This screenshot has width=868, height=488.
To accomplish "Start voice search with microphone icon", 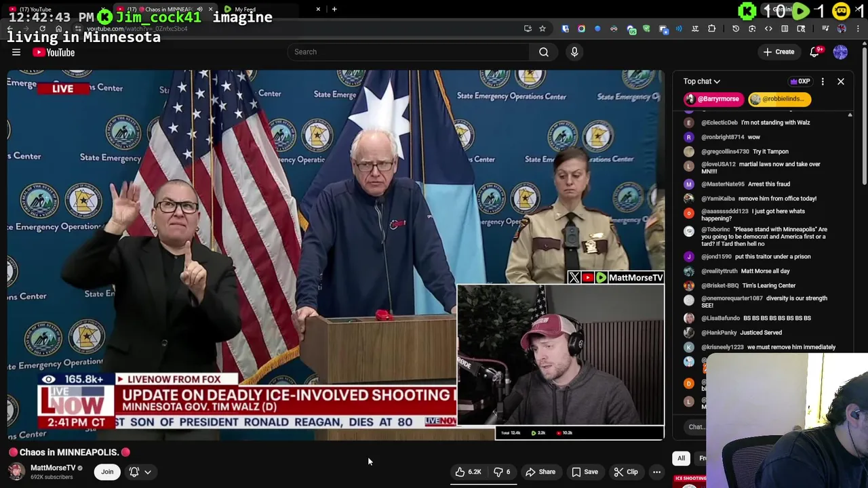I will 574,52.
